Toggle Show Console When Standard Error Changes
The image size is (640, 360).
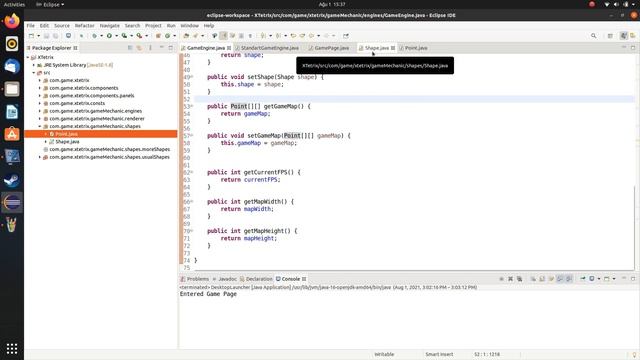tap(569, 279)
